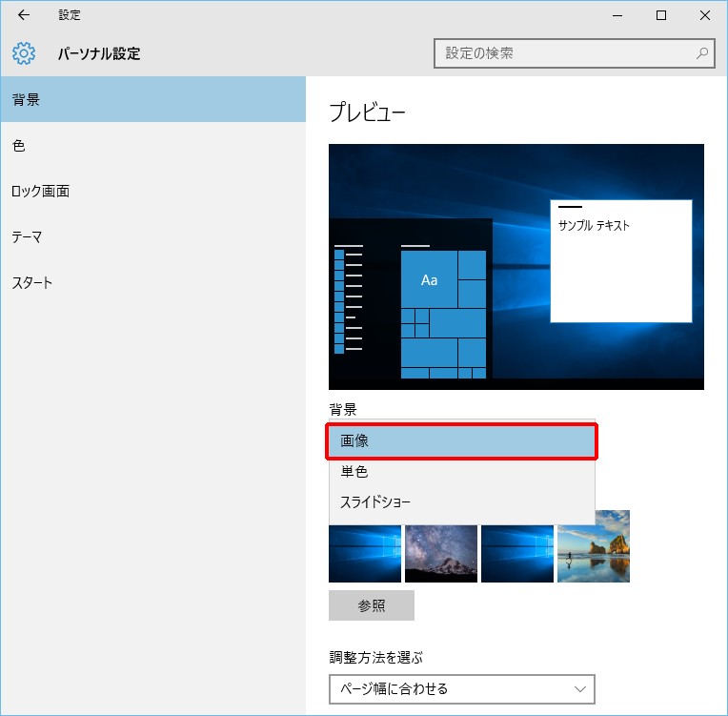Choose スライドショー in the background dropdown
This screenshot has height=716, width=728.
(461, 502)
